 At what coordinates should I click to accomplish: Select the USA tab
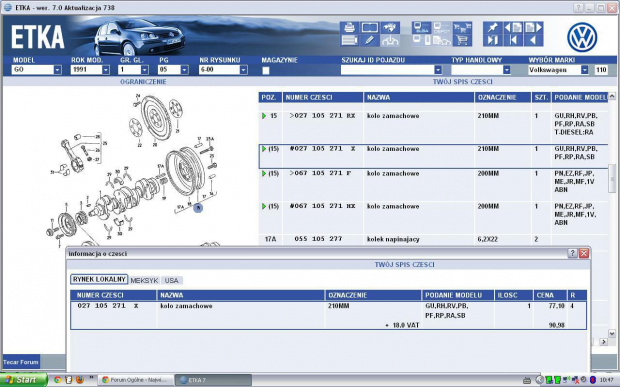pyautogui.click(x=172, y=280)
